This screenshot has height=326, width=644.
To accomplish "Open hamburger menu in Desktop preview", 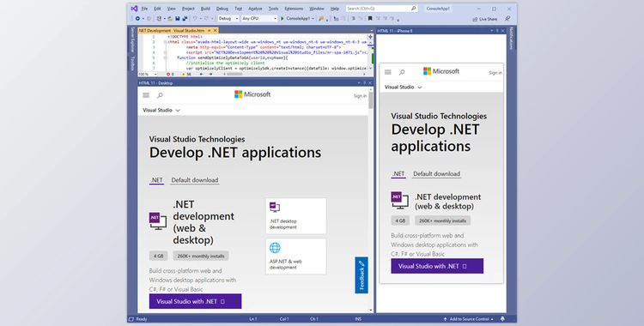I will [x=146, y=95].
